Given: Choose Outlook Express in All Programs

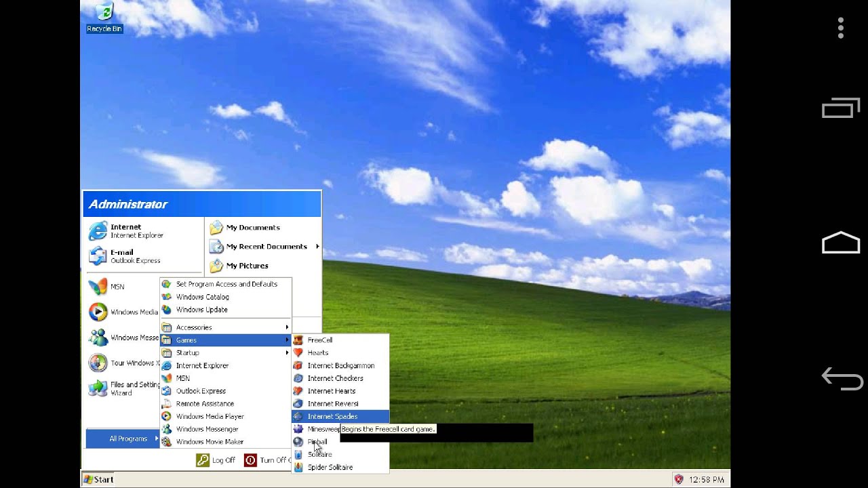Looking at the screenshot, I should point(226,391).
